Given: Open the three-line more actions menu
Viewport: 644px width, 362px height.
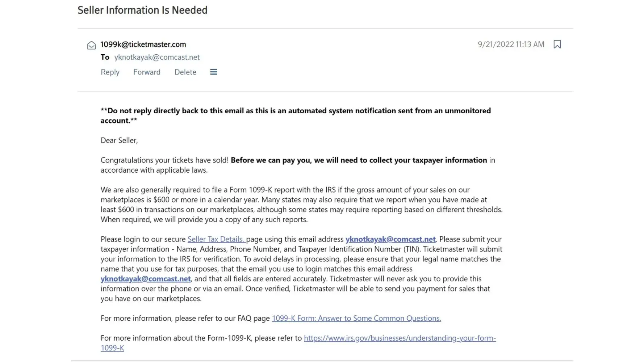Looking at the screenshot, I should coord(214,72).
